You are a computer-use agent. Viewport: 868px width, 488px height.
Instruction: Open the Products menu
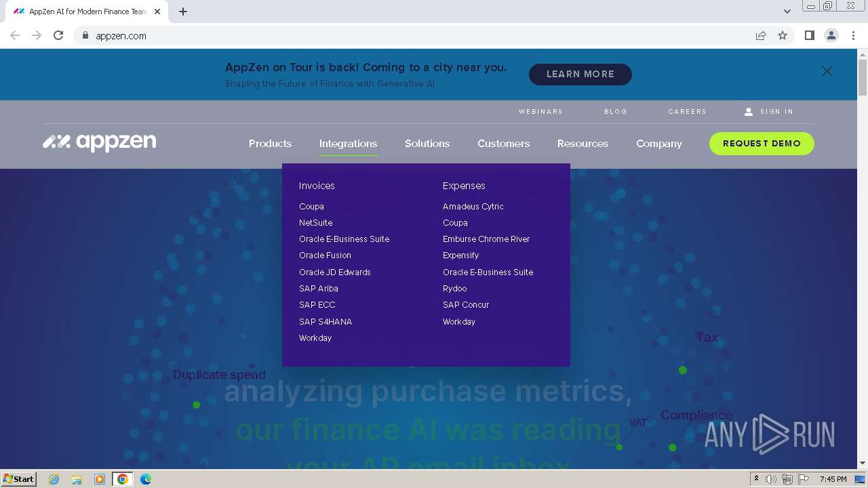pyautogui.click(x=270, y=144)
